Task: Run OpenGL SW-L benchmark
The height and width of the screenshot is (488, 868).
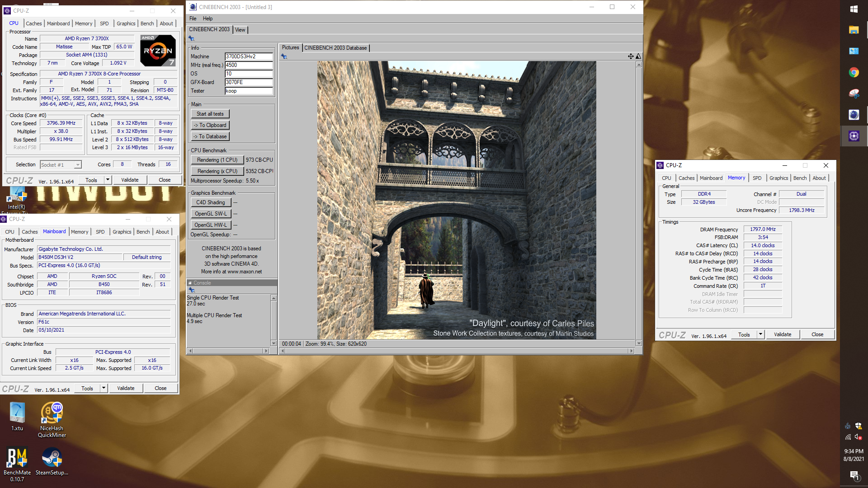Action: [x=211, y=214]
